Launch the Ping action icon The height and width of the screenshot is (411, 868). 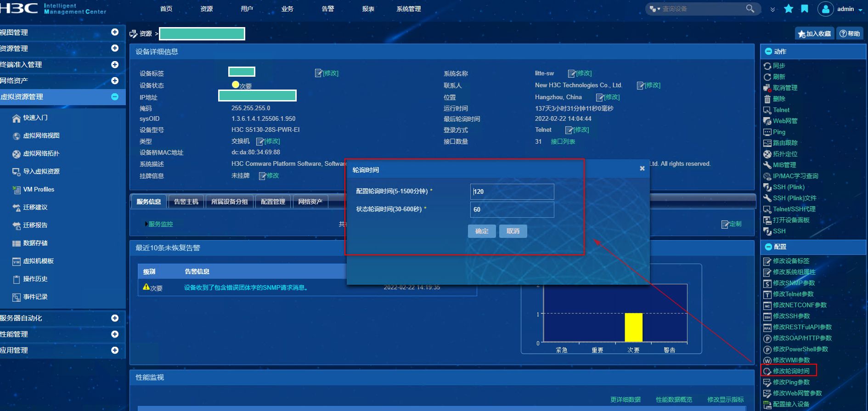(767, 132)
